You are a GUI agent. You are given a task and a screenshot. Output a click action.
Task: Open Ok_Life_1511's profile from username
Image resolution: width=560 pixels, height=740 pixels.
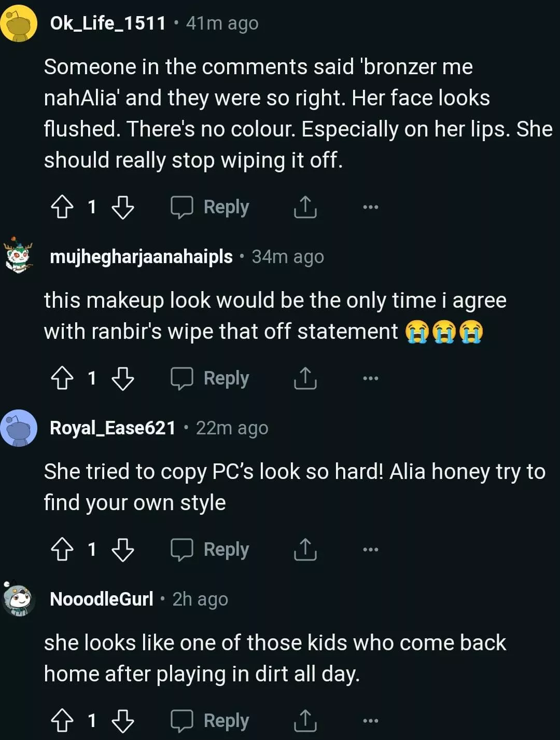tap(108, 23)
